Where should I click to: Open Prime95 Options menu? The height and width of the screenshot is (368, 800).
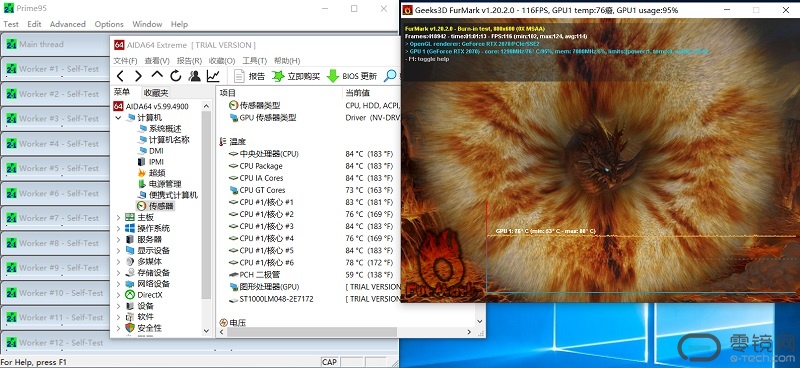pyautogui.click(x=109, y=24)
